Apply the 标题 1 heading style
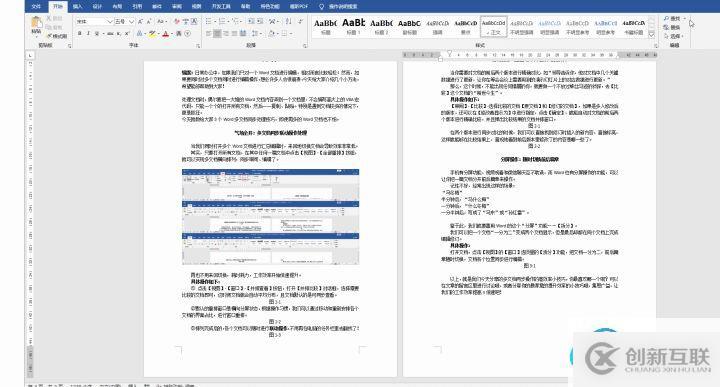 [x=353, y=26]
